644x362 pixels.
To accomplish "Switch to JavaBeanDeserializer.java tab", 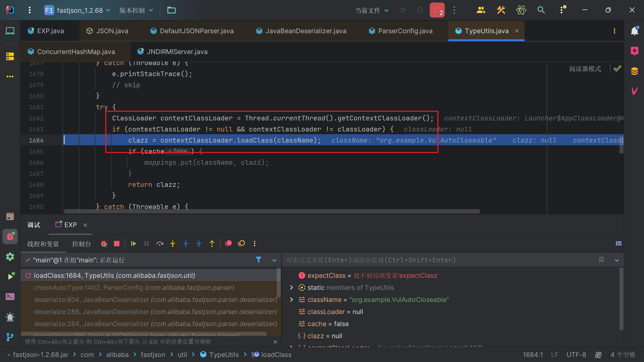I will click(x=301, y=31).
